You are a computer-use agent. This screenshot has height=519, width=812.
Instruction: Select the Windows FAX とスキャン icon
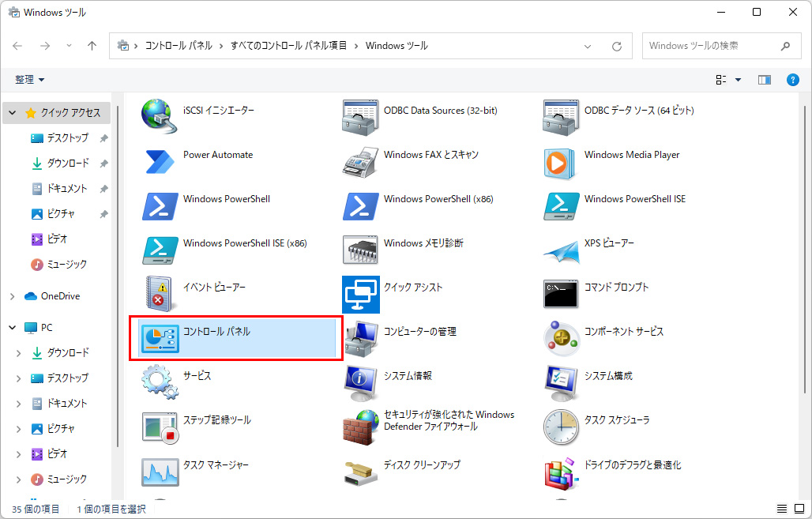360,162
